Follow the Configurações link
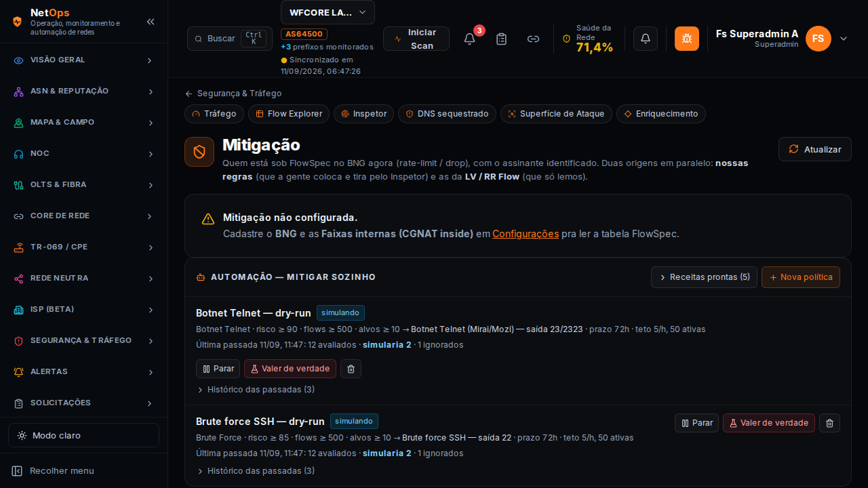 tap(526, 234)
